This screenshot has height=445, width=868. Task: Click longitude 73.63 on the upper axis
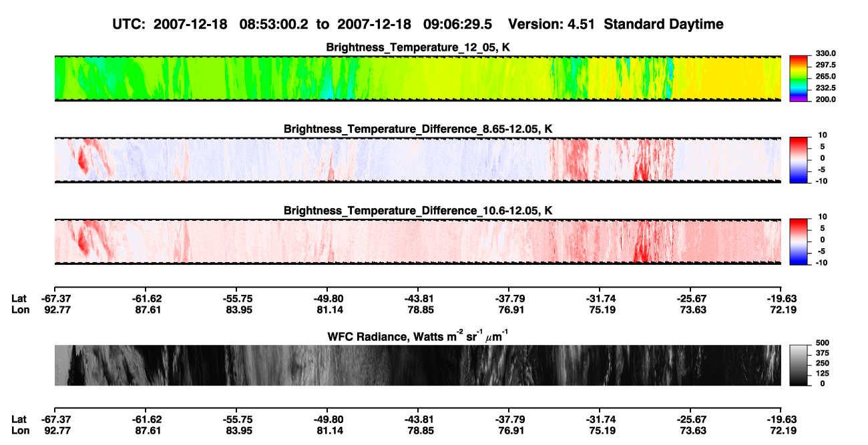tap(692, 309)
